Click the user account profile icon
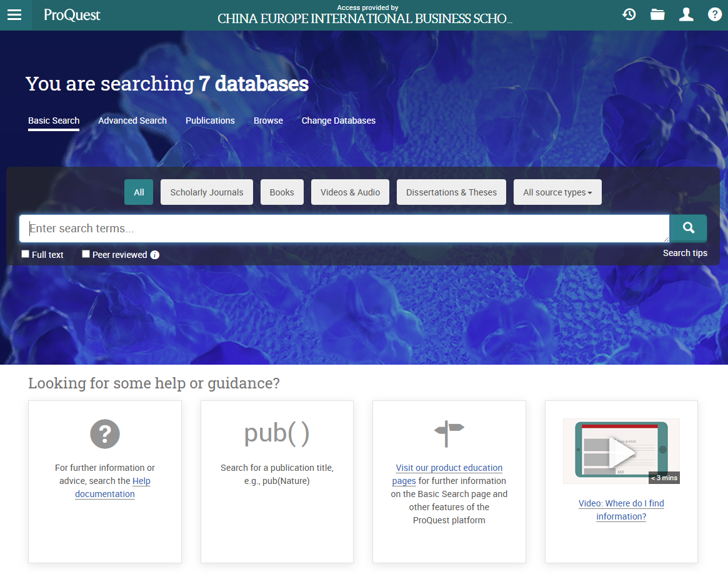The image size is (728, 582). (686, 14)
